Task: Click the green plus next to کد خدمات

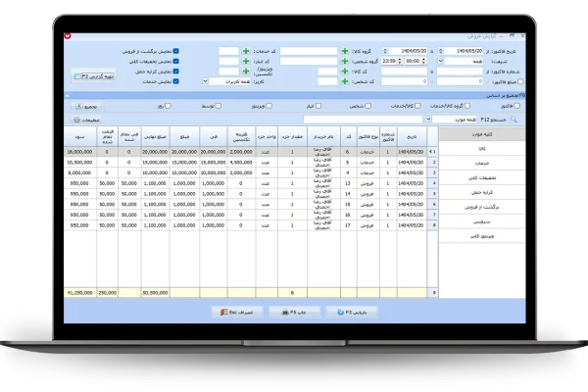Action: tap(246, 51)
